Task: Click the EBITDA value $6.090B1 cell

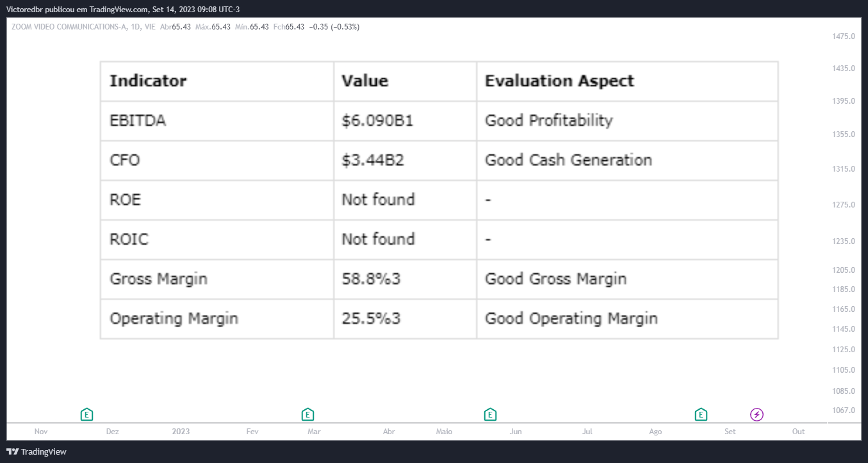Action: [x=405, y=121]
